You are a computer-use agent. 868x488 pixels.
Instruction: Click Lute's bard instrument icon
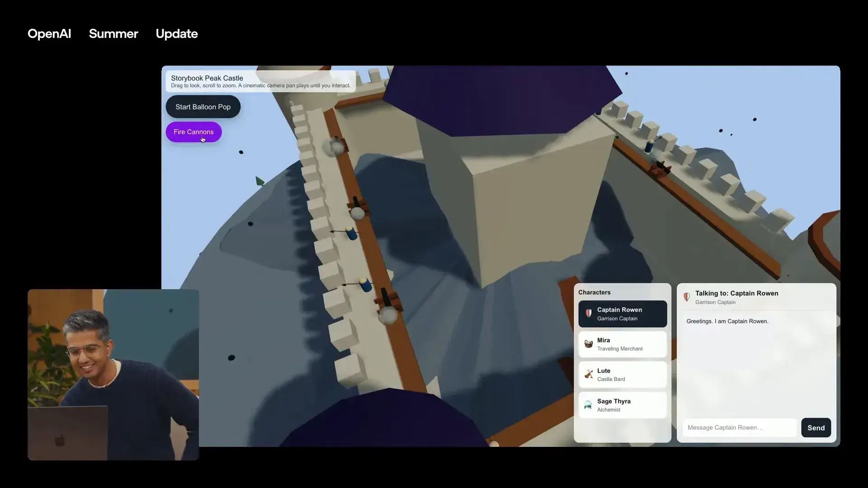point(589,374)
